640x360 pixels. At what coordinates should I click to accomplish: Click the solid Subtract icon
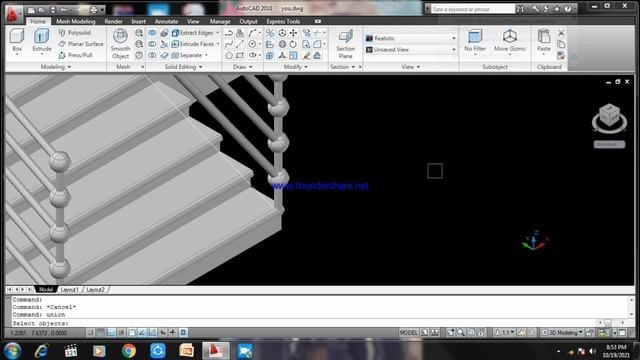[x=152, y=44]
